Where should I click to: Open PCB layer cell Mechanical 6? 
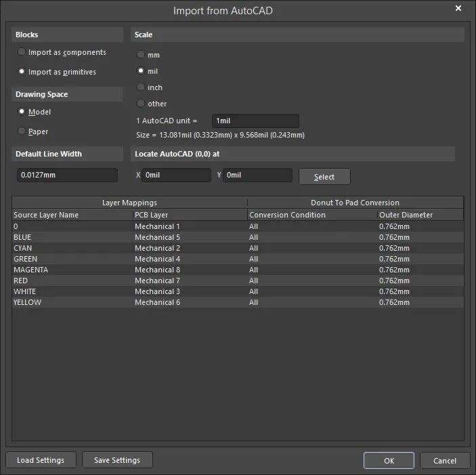point(190,302)
